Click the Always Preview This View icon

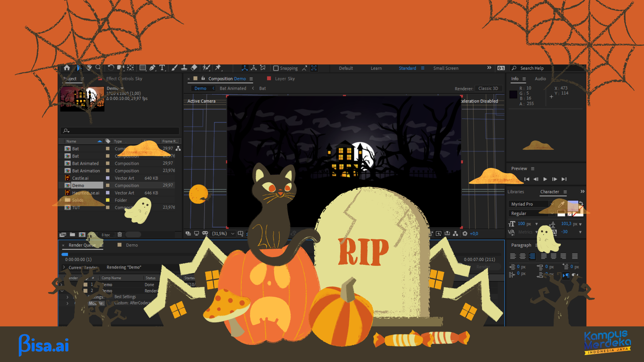(188, 234)
